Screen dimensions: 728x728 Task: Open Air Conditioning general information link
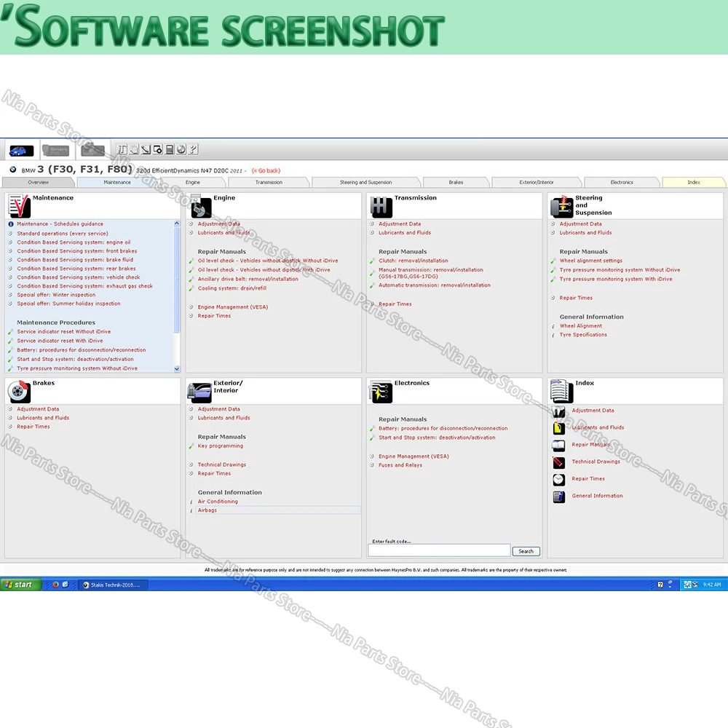coord(218,502)
